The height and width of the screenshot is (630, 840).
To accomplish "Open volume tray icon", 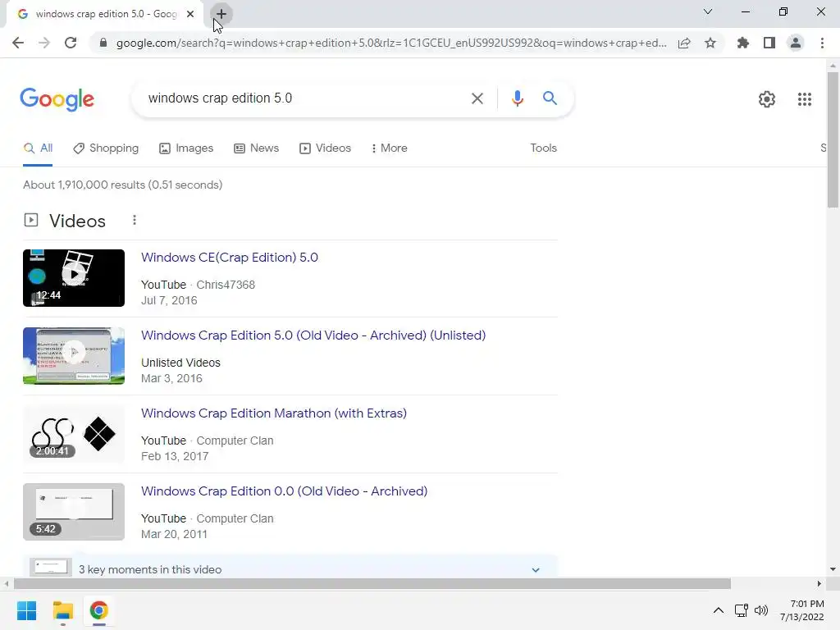I will pyautogui.click(x=760, y=610).
